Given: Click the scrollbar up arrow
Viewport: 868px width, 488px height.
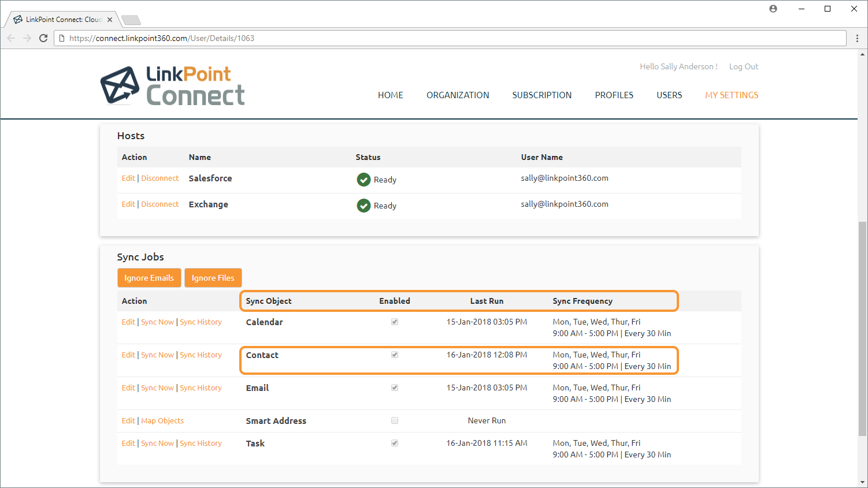Looking at the screenshot, I should (862, 55).
